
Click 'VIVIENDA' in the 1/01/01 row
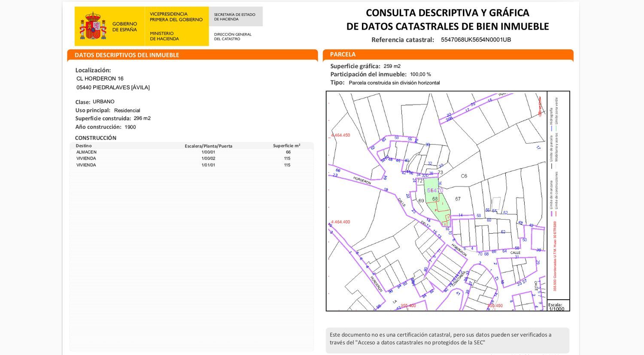tap(86, 165)
